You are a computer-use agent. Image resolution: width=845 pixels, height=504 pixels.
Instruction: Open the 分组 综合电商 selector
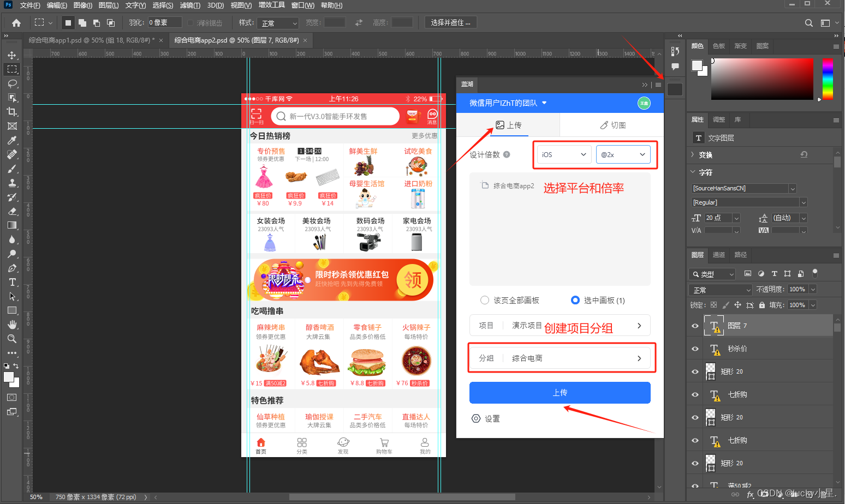(560, 358)
